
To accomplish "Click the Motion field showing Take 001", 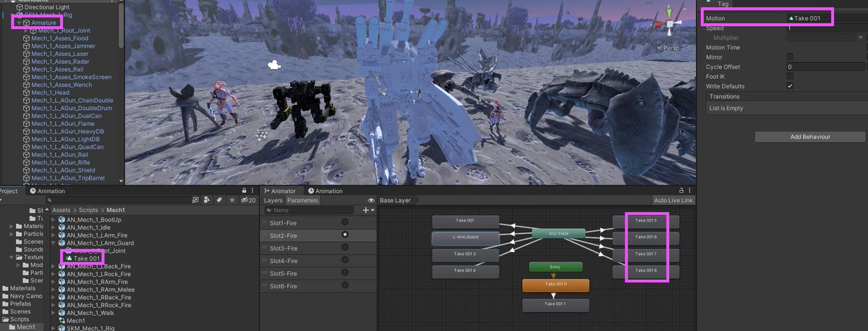I will (x=827, y=18).
